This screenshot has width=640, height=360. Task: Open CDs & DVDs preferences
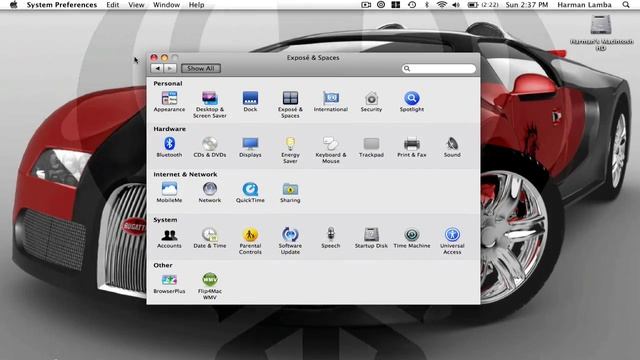[x=209, y=147]
